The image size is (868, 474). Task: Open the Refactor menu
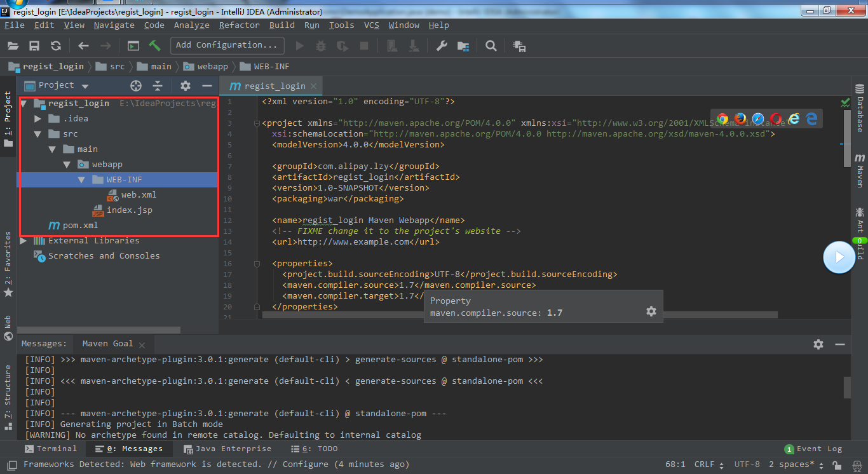click(x=240, y=25)
